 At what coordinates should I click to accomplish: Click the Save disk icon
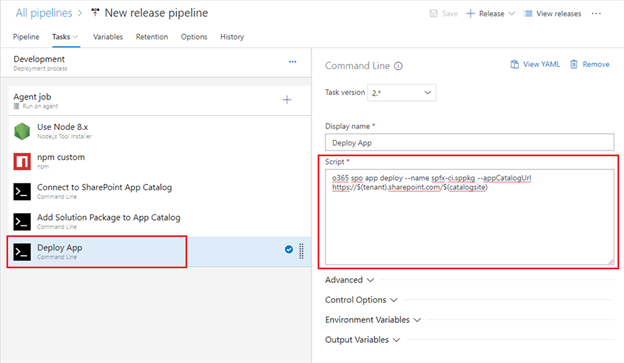coord(433,14)
